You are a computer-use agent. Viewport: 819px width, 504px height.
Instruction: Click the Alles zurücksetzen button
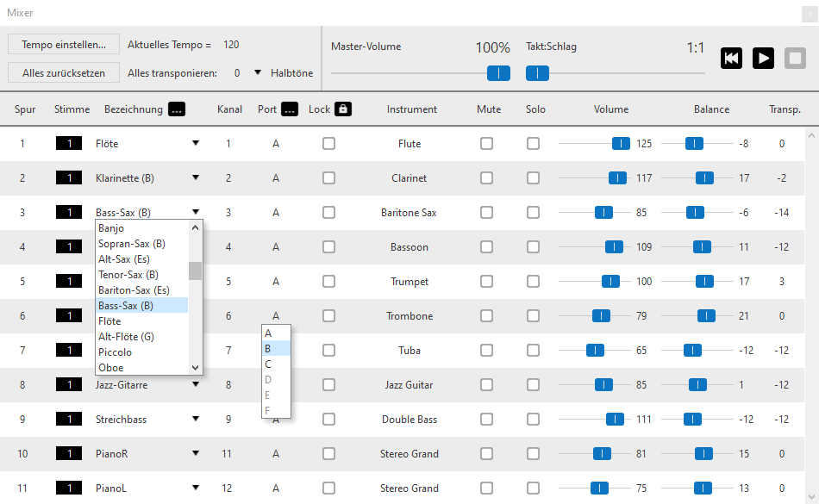[64, 73]
